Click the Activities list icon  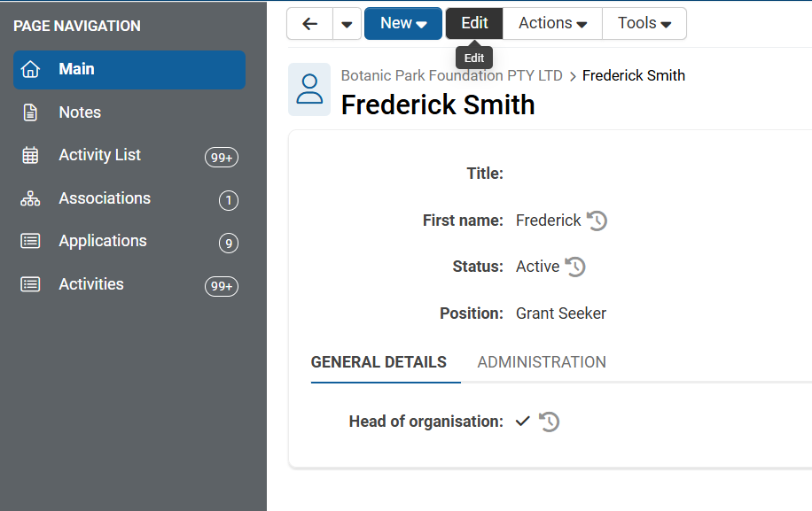click(31, 284)
